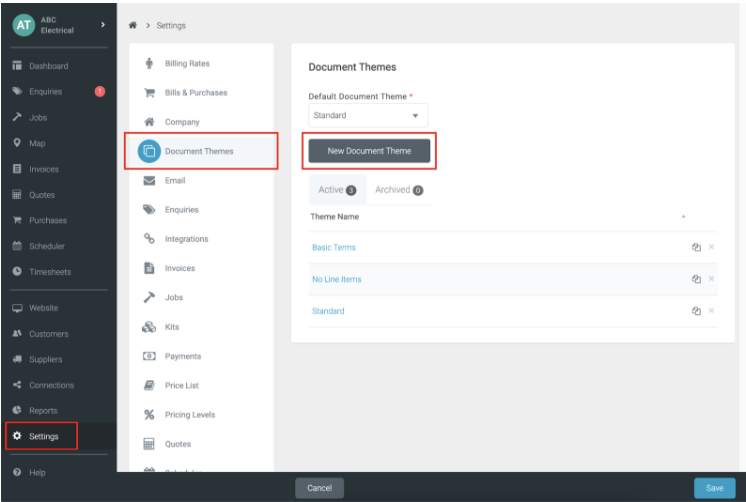
Task: Open Price List settings
Action: click(201, 385)
